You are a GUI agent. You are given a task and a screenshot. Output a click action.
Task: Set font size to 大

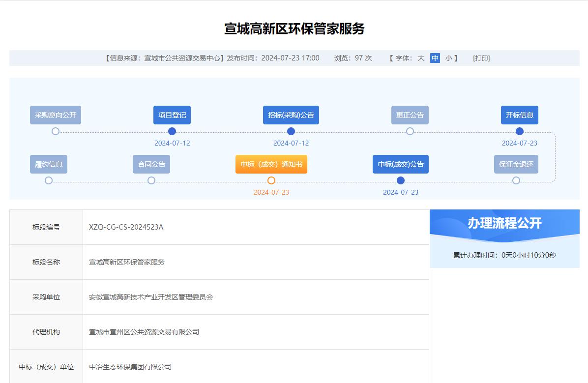[x=421, y=58]
